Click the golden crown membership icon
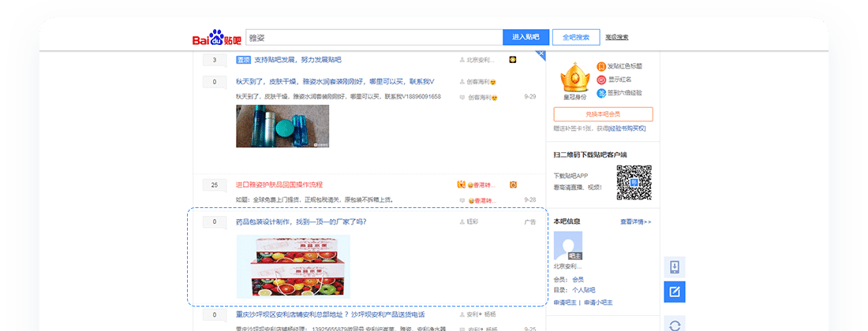The height and width of the screenshot is (331, 868). (574, 77)
